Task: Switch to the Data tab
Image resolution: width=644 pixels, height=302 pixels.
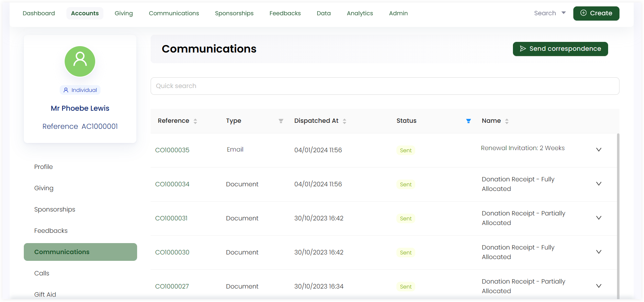Action: pos(324,13)
